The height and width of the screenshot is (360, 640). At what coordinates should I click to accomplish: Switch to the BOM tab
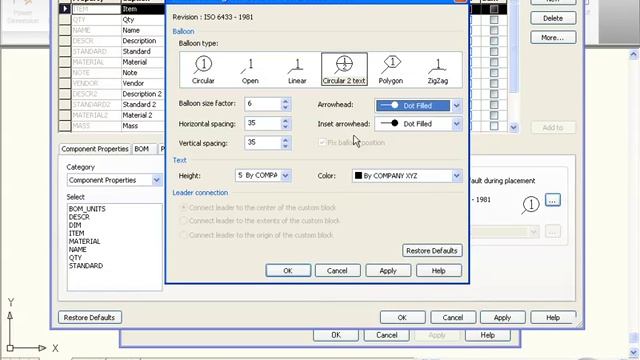[142, 149]
